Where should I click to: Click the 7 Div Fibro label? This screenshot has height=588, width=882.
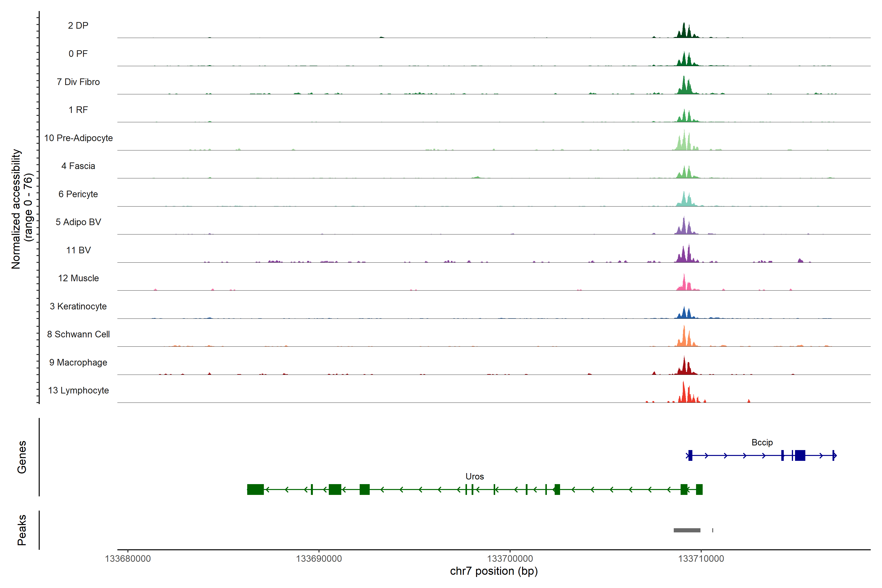78,82
